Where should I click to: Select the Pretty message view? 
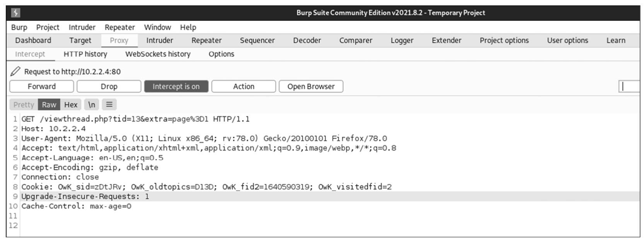[x=24, y=105]
